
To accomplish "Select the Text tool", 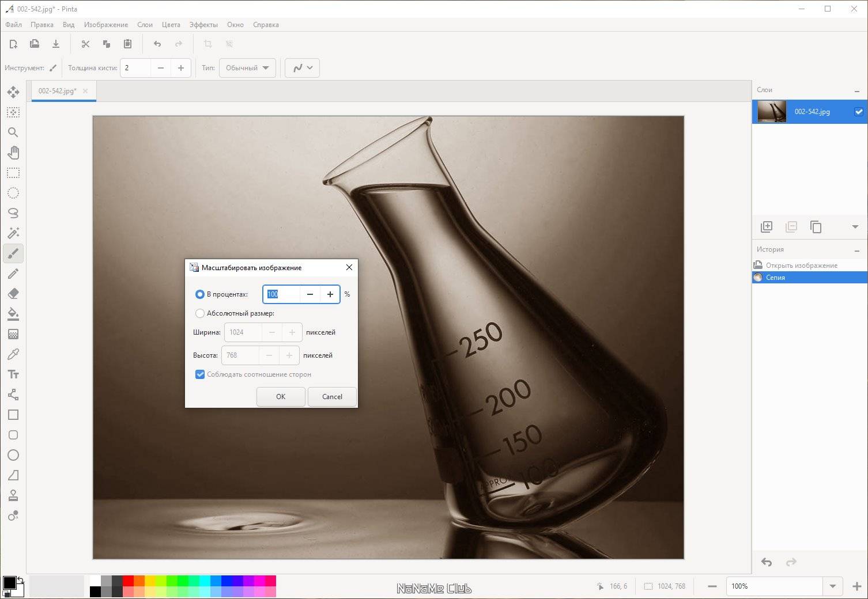I will pos(13,374).
